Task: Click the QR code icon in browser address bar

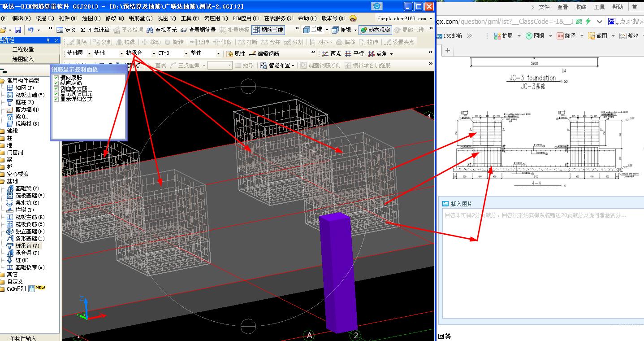Action: tap(579, 22)
